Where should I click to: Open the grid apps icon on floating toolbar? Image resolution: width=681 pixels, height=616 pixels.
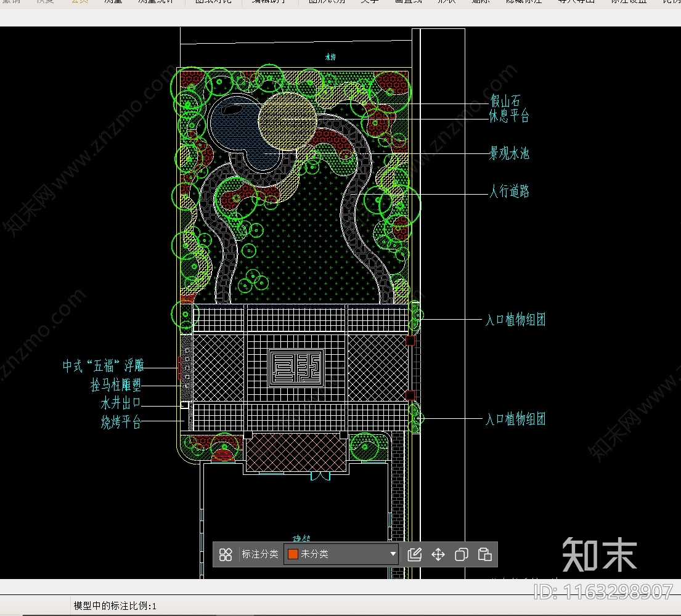coord(226,554)
